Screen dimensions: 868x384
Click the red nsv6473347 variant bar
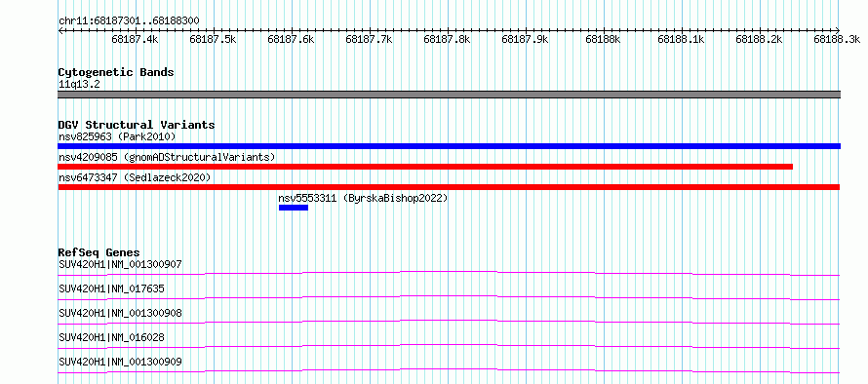449,187
